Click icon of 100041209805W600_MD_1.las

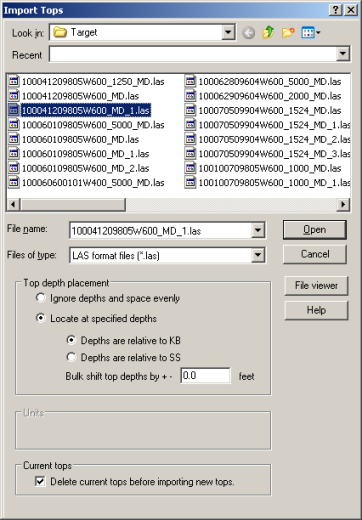(x=14, y=110)
